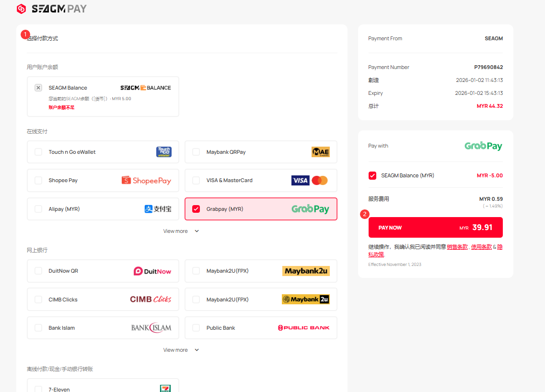Click the disabled SEAGM Balance option box

103,96
